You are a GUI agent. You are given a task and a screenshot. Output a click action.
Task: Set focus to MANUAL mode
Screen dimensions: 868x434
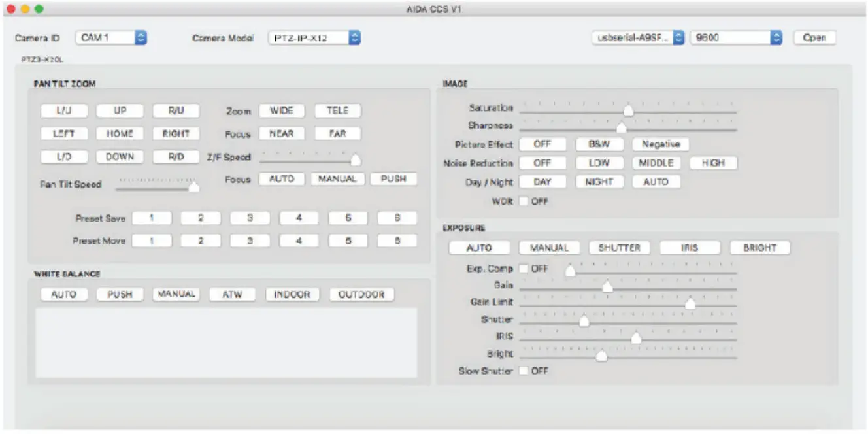(336, 178)
